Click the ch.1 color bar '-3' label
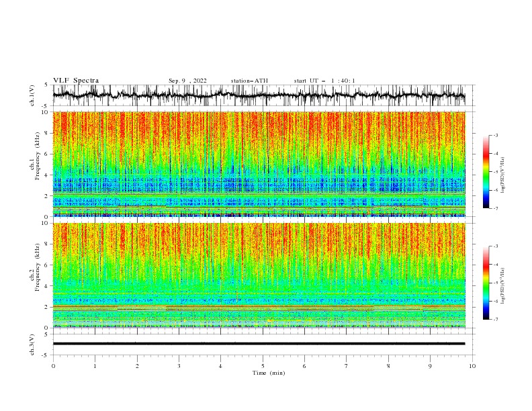This screenshot has height=411, width=532. tap(495, 135)
